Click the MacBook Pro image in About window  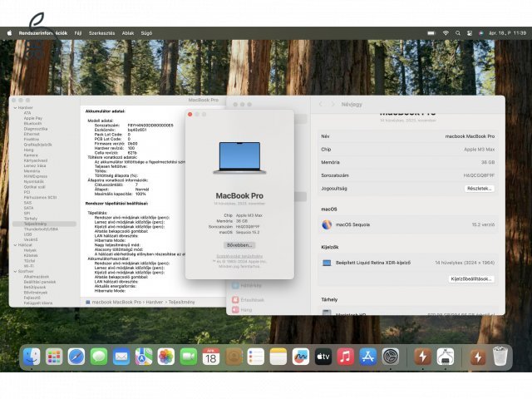pyautogui.click(x=239, y=158)
